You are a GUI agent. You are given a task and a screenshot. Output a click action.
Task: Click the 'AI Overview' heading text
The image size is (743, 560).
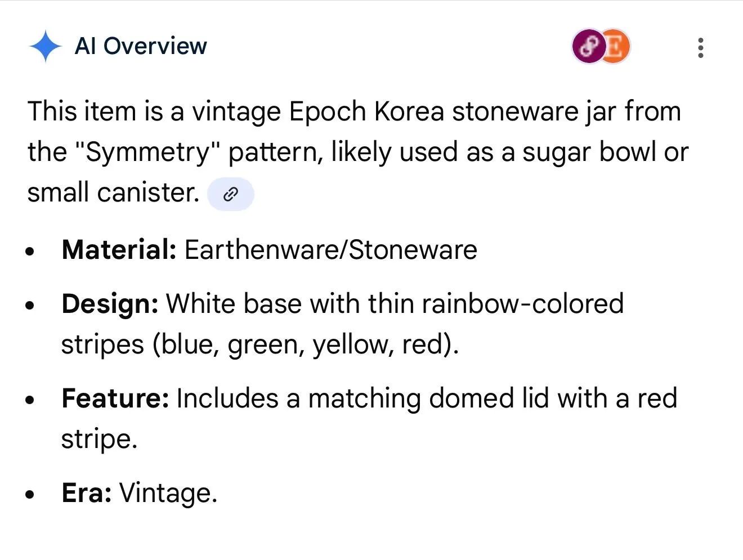141,46
